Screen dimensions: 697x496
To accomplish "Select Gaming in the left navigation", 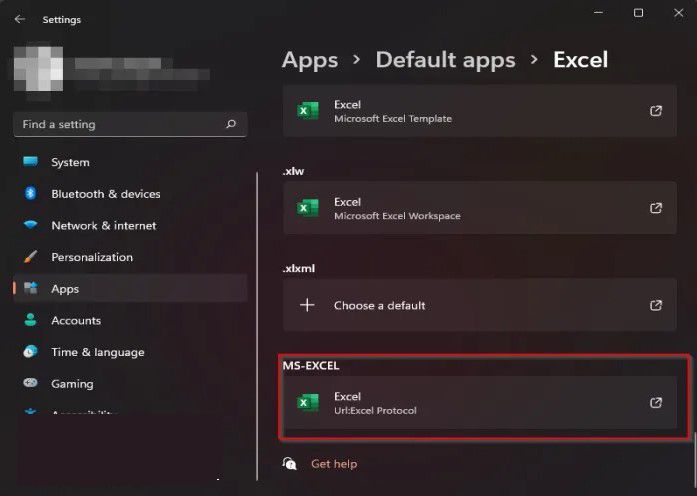I will [72, 384].
